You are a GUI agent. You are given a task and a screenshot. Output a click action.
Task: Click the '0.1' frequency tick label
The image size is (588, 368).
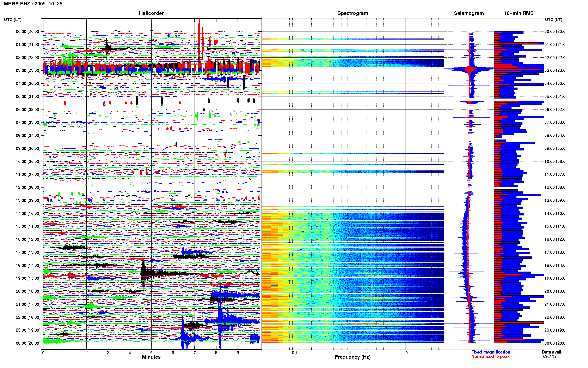click(295, 353)
